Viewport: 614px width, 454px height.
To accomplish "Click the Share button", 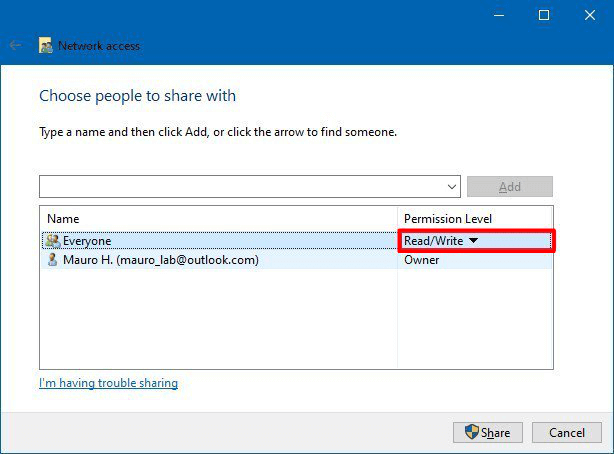I will click(487, 432).
